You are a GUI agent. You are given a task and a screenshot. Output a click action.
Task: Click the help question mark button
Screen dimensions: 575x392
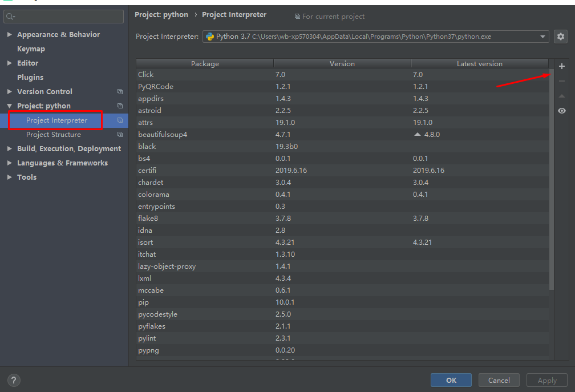(14, 380)
